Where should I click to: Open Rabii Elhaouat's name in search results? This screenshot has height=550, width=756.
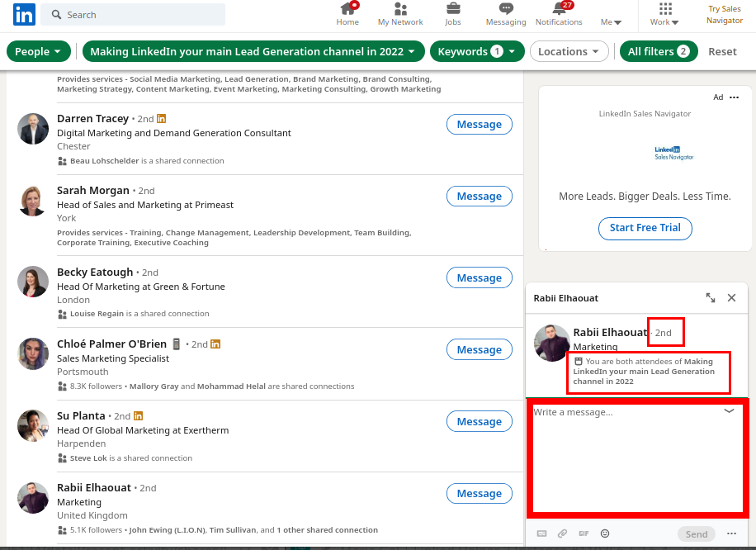[x=94, y=488]
